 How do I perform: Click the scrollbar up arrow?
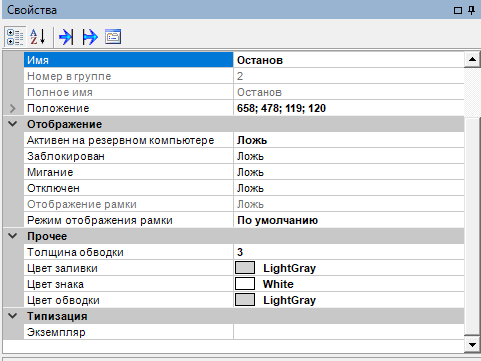point(472,60)
